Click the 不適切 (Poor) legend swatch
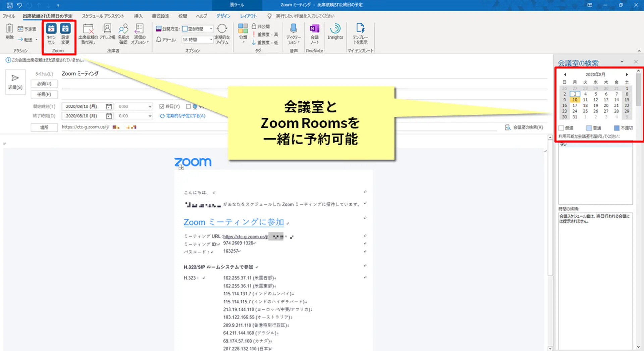Viewport: 644px width, 351px height. pos(616,128)
